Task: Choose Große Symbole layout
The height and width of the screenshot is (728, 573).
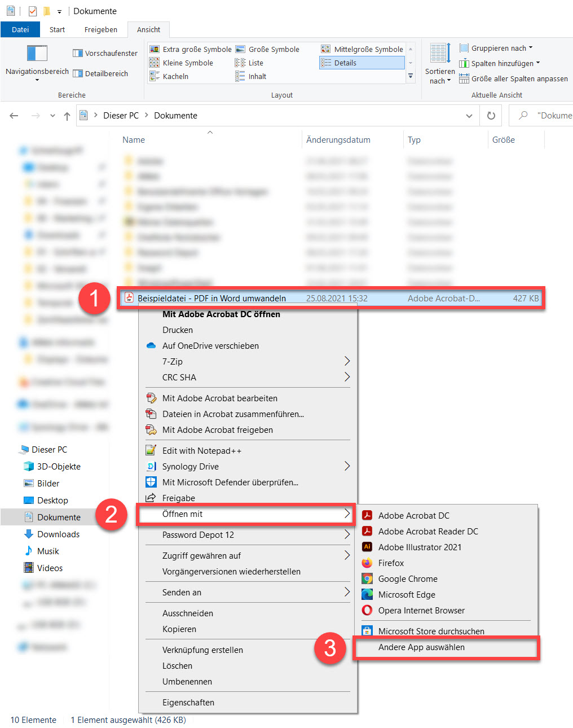Action: [x=267, y=49]
